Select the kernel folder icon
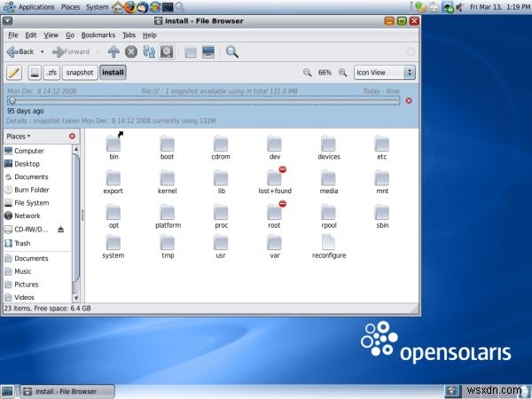 point(167,178)
